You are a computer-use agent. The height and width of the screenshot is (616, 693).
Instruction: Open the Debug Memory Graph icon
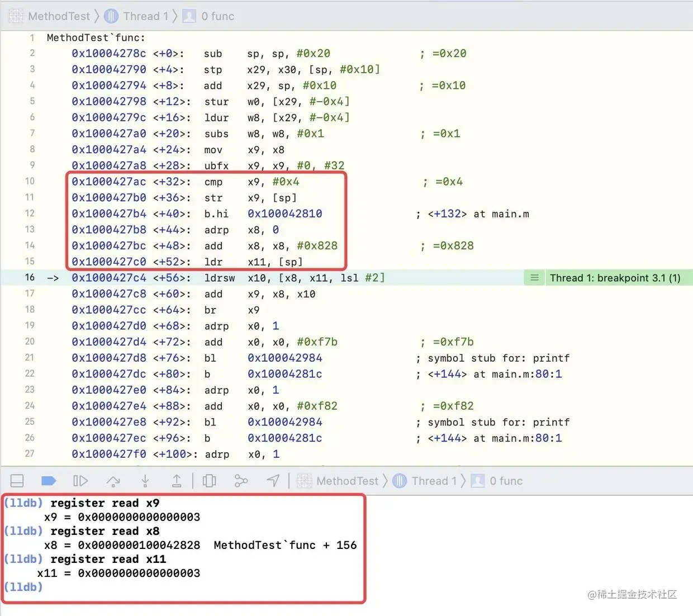(x=241, y=481)
